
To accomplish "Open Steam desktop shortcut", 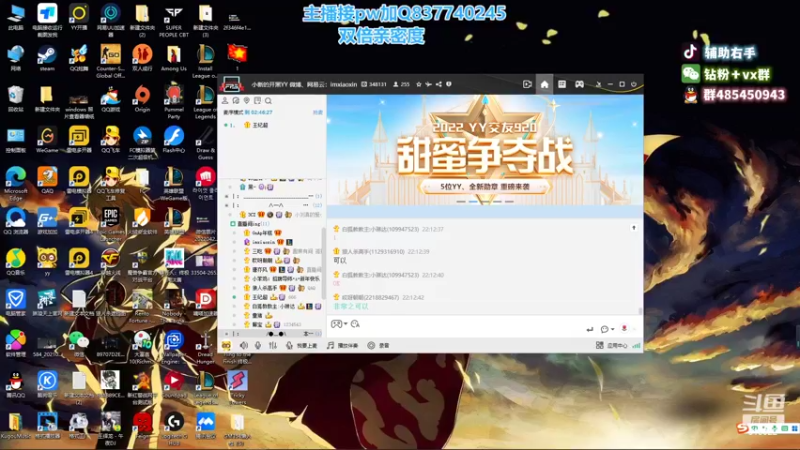I will coord(47,58).
